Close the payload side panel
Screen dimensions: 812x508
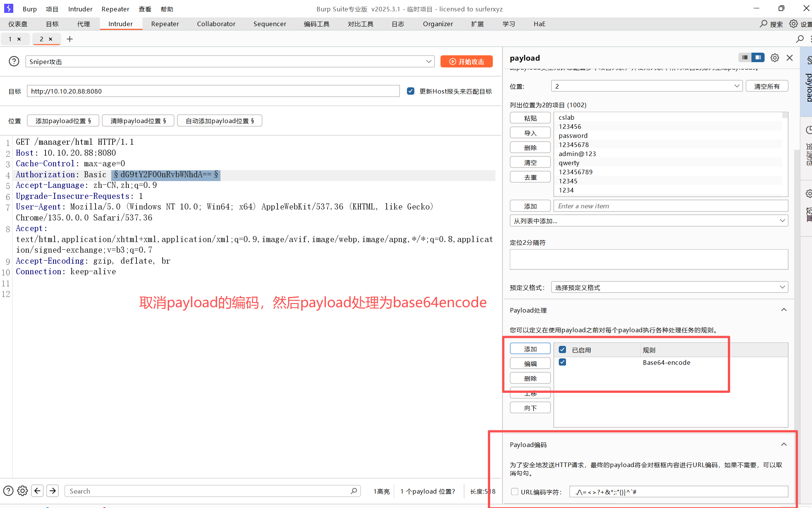(790, 58)
